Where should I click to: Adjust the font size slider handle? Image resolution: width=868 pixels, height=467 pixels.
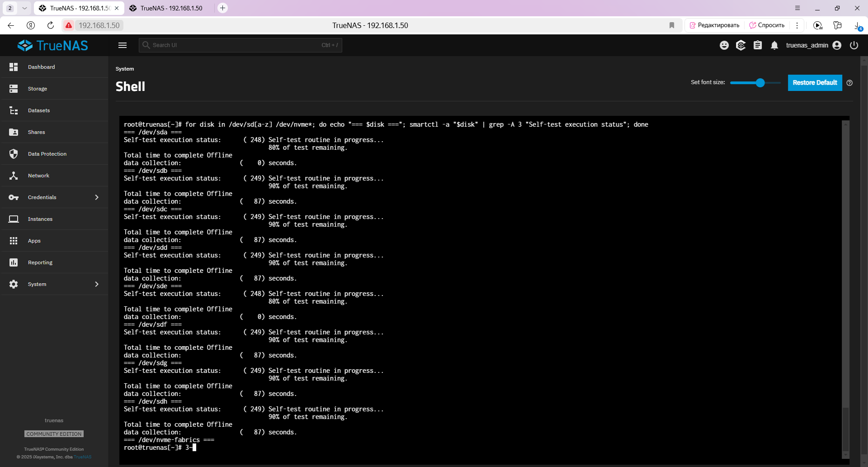[x=760, y=83]
